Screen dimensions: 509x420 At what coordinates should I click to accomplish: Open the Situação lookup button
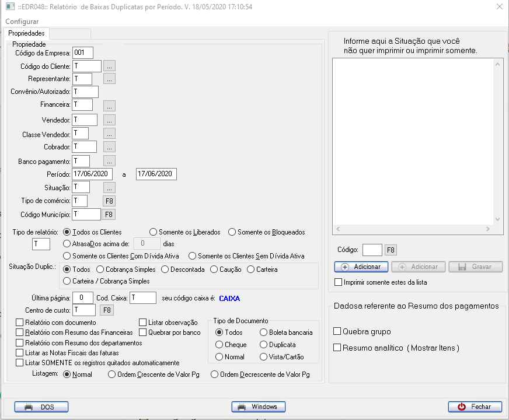coord(110,188)
